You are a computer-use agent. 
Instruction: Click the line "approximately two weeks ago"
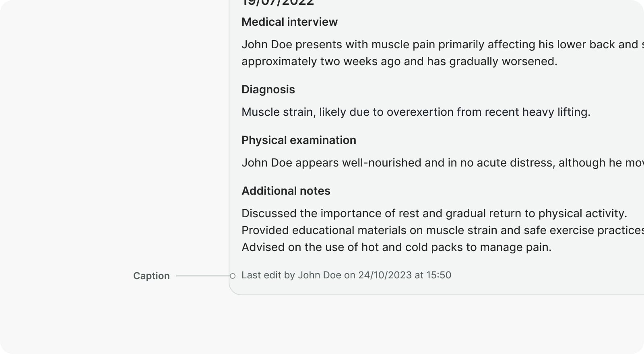pyautogui.click(x=399, y=62)
